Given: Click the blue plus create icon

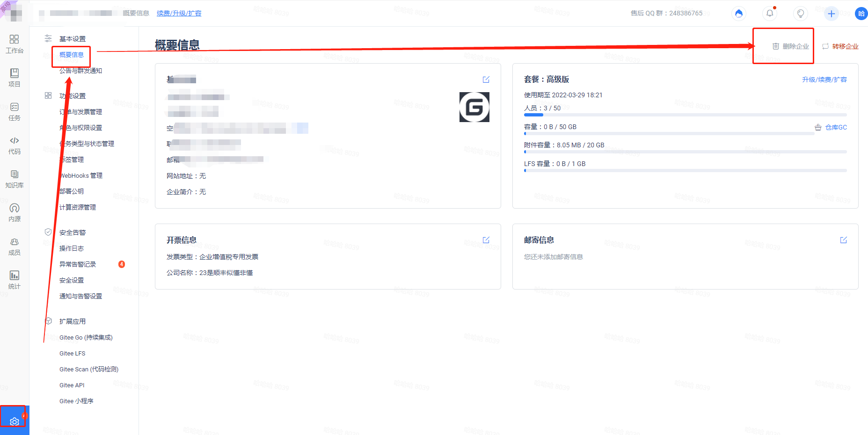Looking at the screenshot, I should (832, 13).
